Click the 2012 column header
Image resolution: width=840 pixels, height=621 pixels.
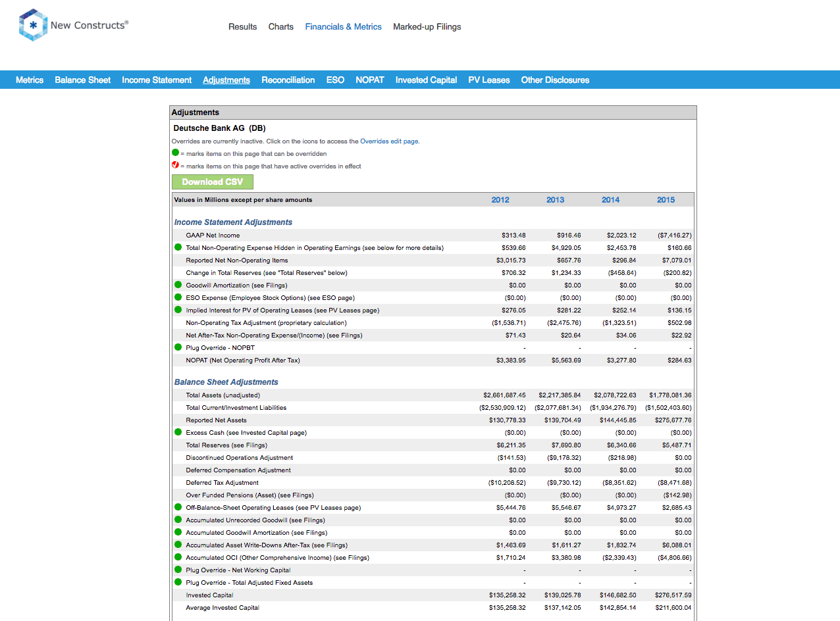pos(500,199)
